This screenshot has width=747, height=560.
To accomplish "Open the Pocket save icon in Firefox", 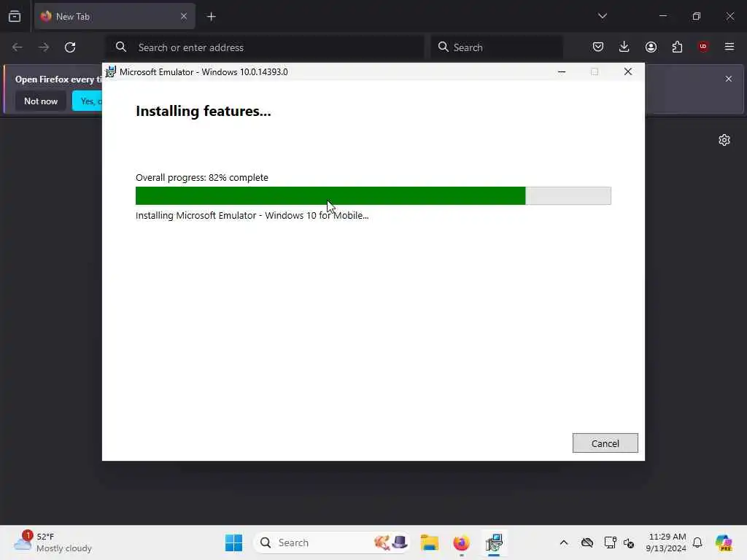I will click(x=598, y=47).
